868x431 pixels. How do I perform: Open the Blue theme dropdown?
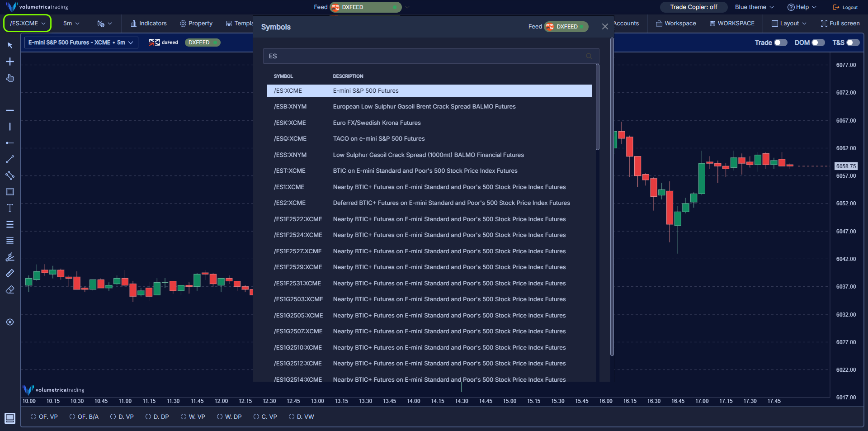(755, 7)
